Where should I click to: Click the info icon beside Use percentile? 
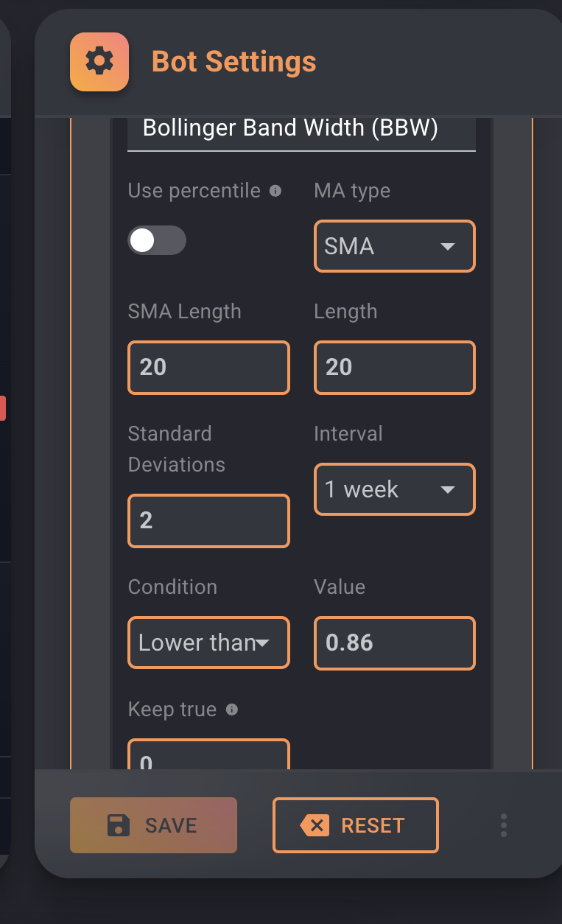pos(275,191)
